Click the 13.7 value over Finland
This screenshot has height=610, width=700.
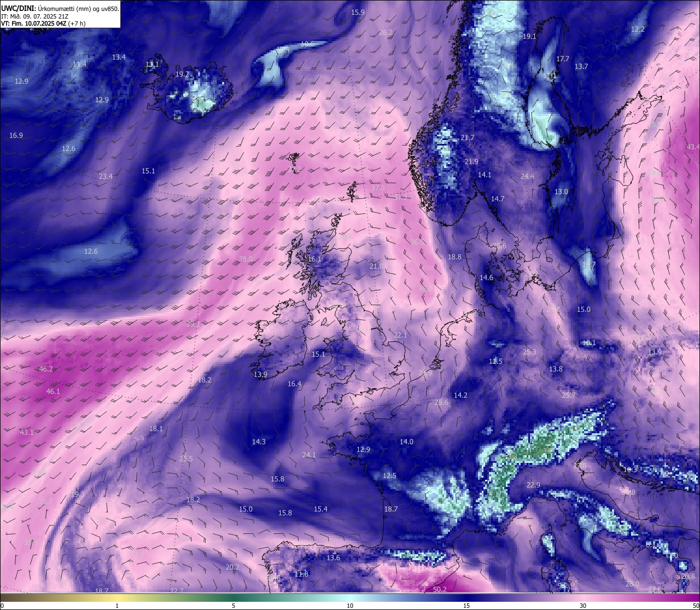point(581,66)
